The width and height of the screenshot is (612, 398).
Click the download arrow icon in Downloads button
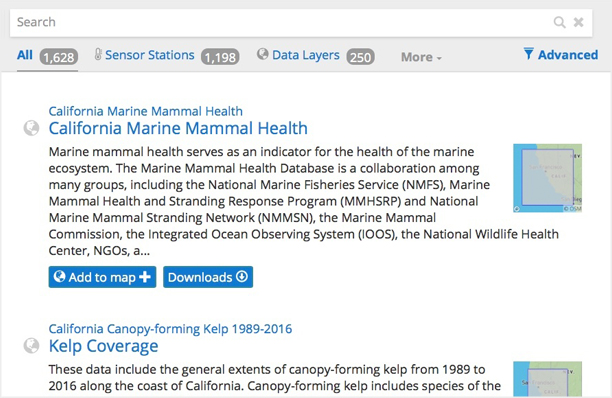click(x=242, y=276)
